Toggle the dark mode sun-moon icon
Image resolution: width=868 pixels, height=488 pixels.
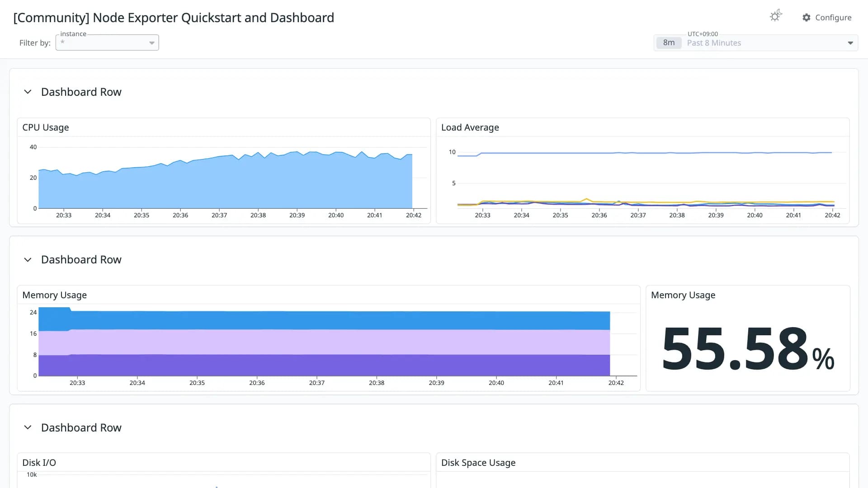pos(776,16)
